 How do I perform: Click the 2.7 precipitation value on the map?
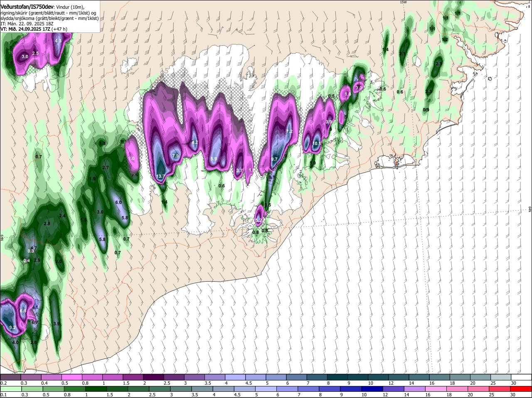point(106,167)
